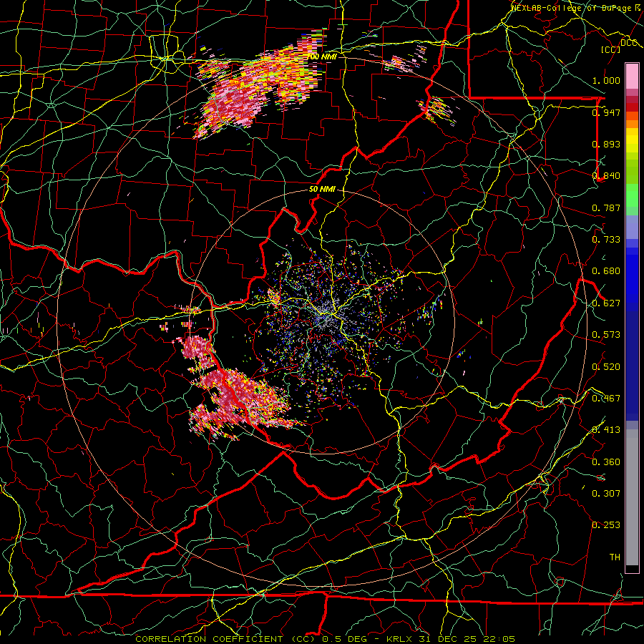
Task: Pick the orange swatch on the color bar
Action: coord(632,124)
